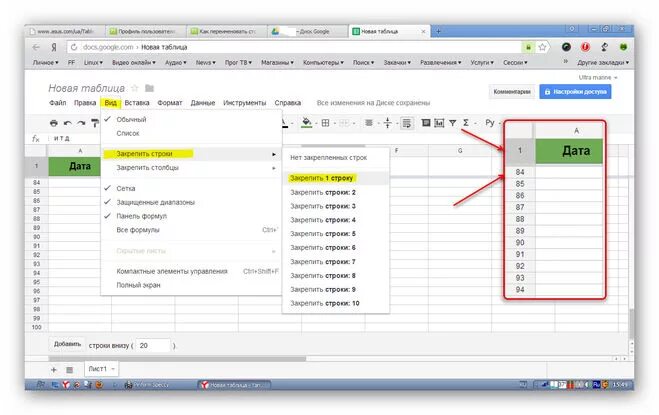Open Yandex browser icon in taskbar
659x415 pixels.
click(66, 384)
